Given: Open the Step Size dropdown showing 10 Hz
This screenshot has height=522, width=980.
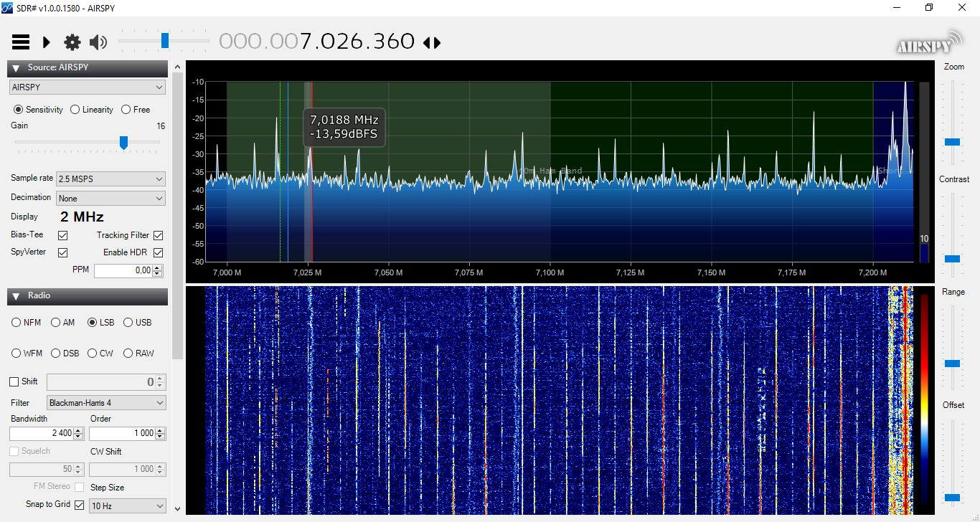Looking at the screenshot, I should [128, 506].
